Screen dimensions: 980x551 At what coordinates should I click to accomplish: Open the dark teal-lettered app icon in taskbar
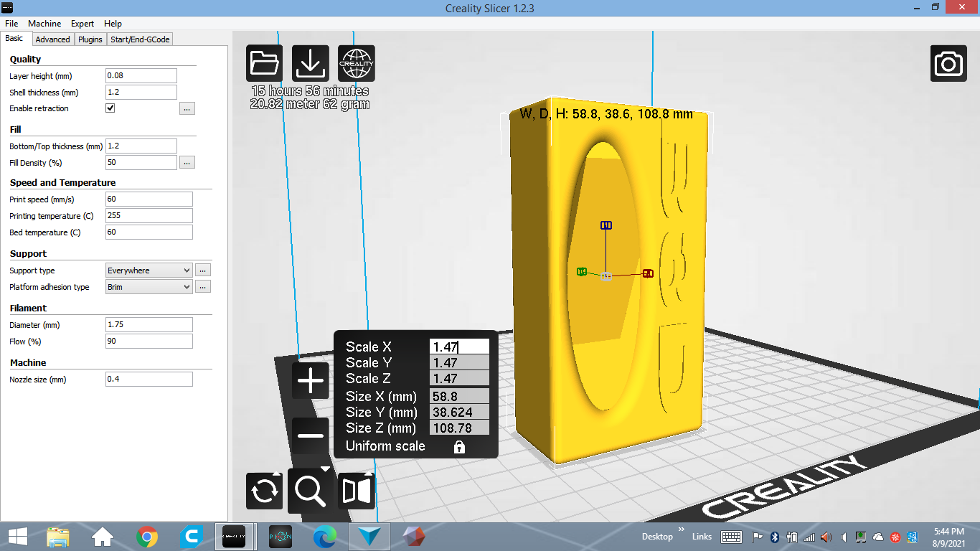(281, 537)
